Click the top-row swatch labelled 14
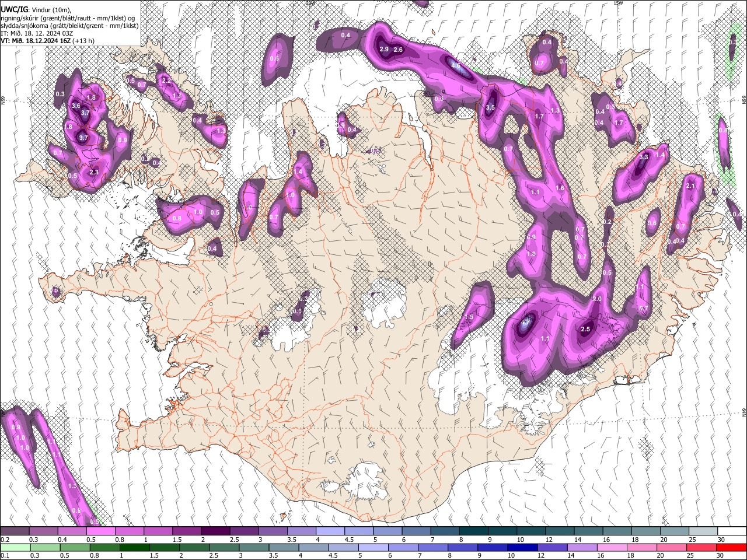This screenshot has height=560, width=747. [x=589, y=531]
